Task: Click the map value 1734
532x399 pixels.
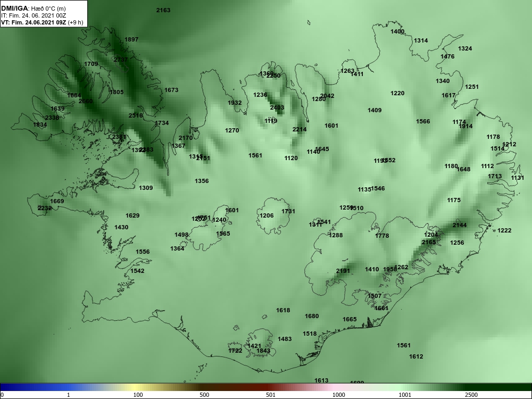Action: pyautogui.click(x=162, y=123)
